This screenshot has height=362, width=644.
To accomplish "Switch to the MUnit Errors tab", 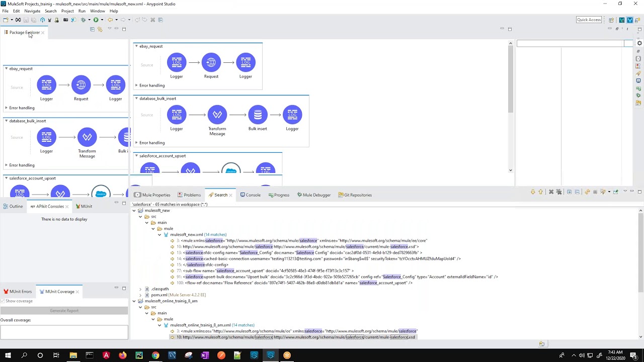I will click(18, 292).
